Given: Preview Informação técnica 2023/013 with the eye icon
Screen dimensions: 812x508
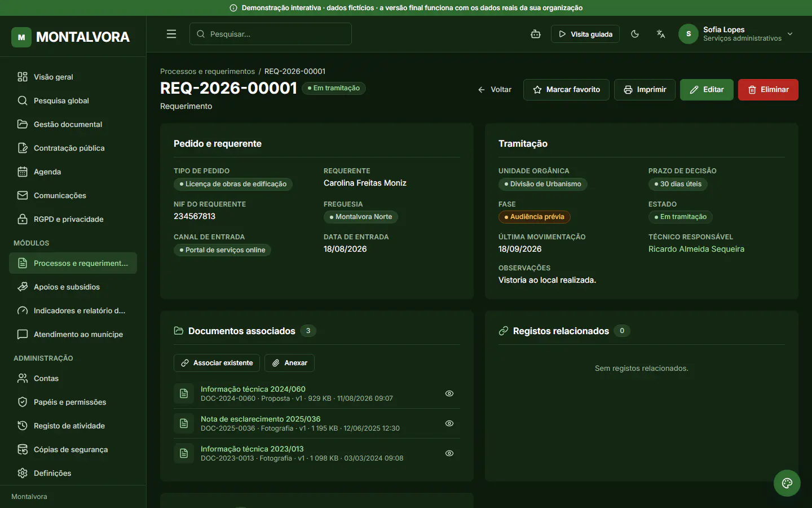Looking at the screenshot, I should 449,453.
